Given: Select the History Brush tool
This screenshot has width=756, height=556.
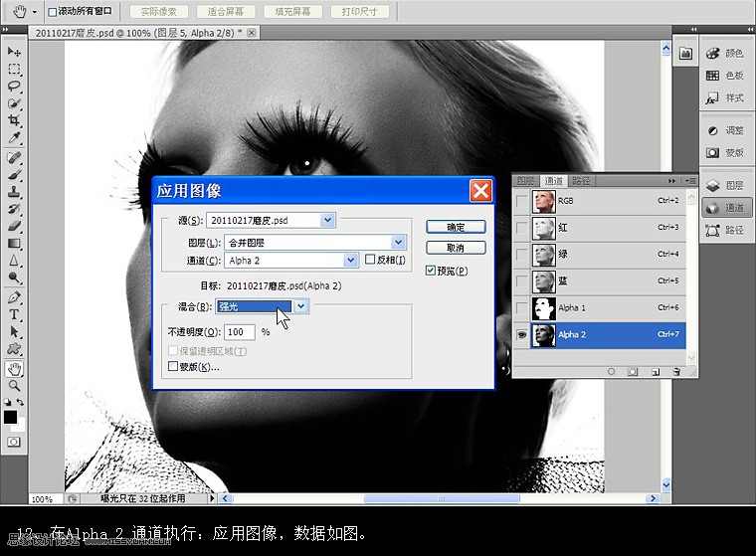Looking at the screenshot, I should pos(14,208).
